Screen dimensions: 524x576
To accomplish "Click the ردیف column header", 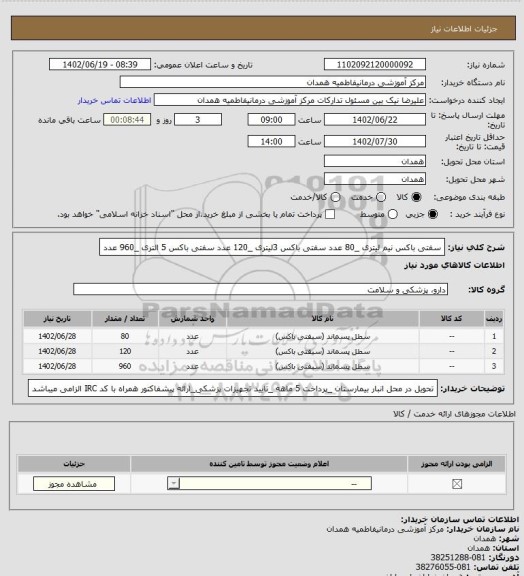I will (494, 318).
